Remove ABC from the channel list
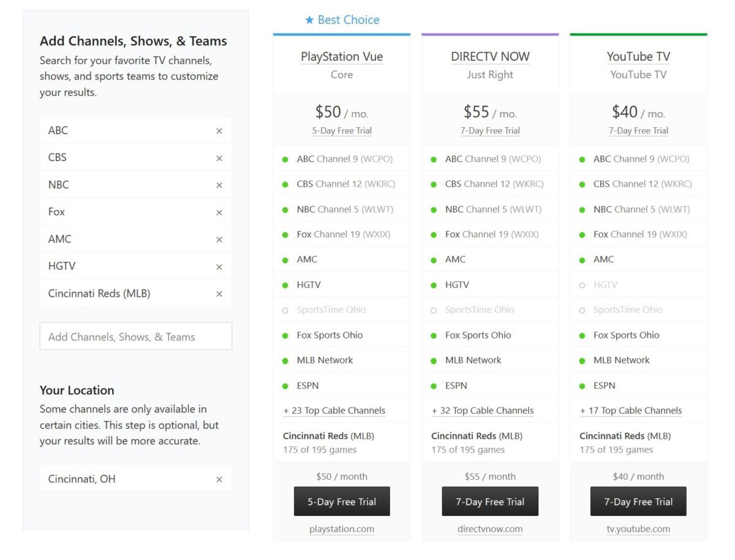Image resolution: width=735 pixels, height=560 pixels. pyautogui.click(x=219, y=131)
